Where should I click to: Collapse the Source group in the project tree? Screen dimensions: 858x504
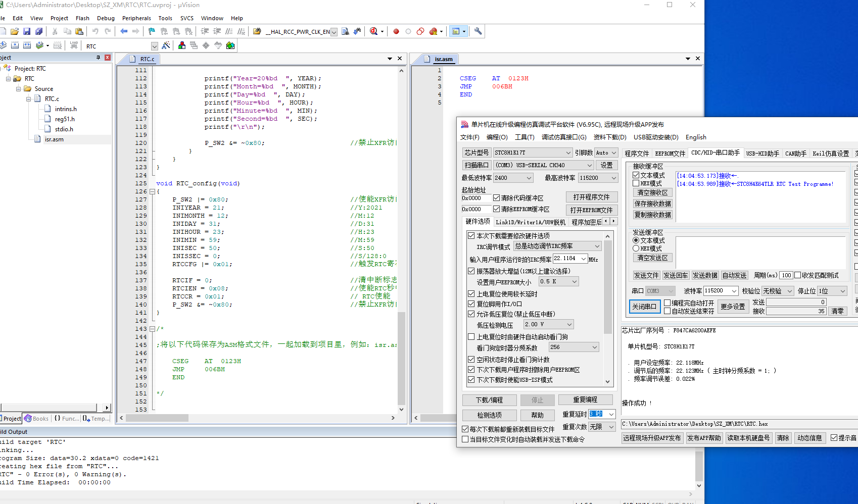(x=19, y=89)
